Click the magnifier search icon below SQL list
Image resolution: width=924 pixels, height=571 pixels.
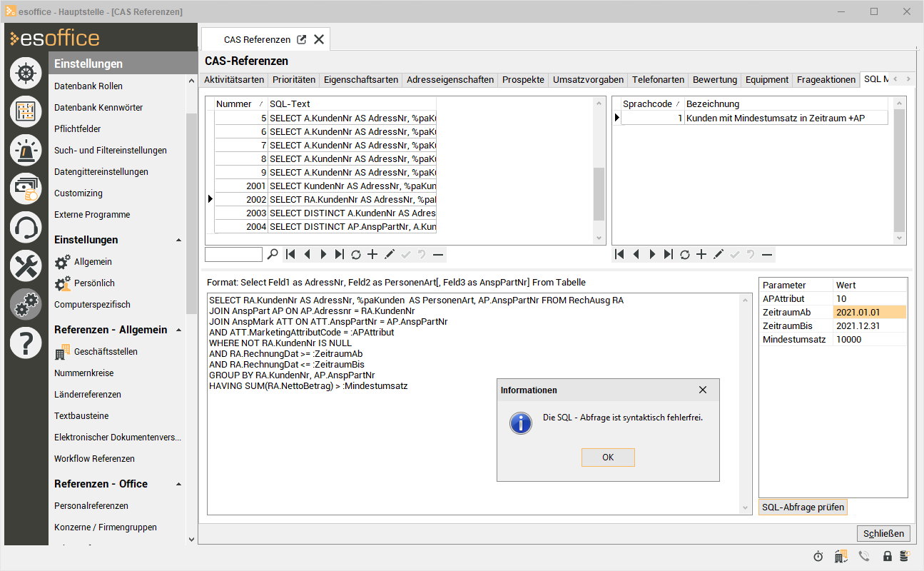[x=273, y=254]
